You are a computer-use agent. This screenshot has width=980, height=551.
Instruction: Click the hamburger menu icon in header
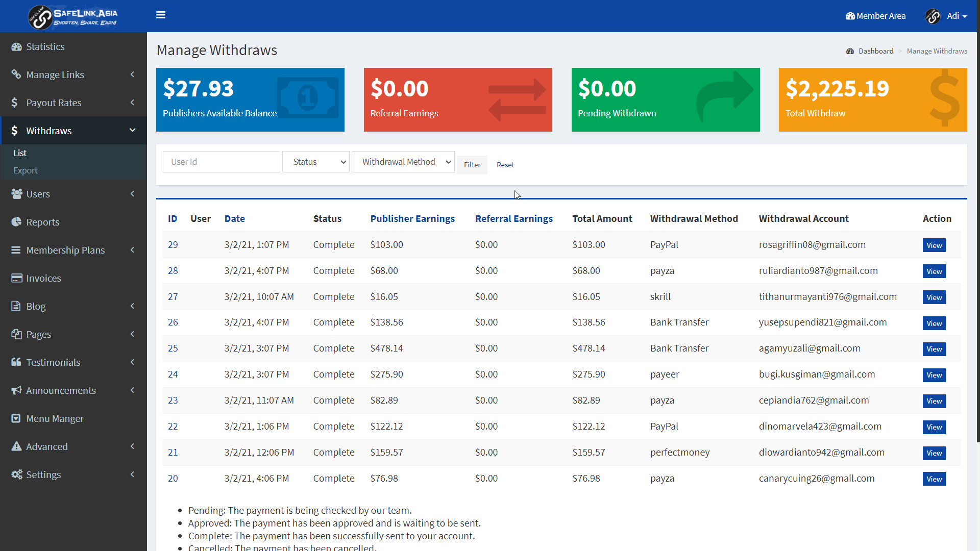(x=161, y=15)
